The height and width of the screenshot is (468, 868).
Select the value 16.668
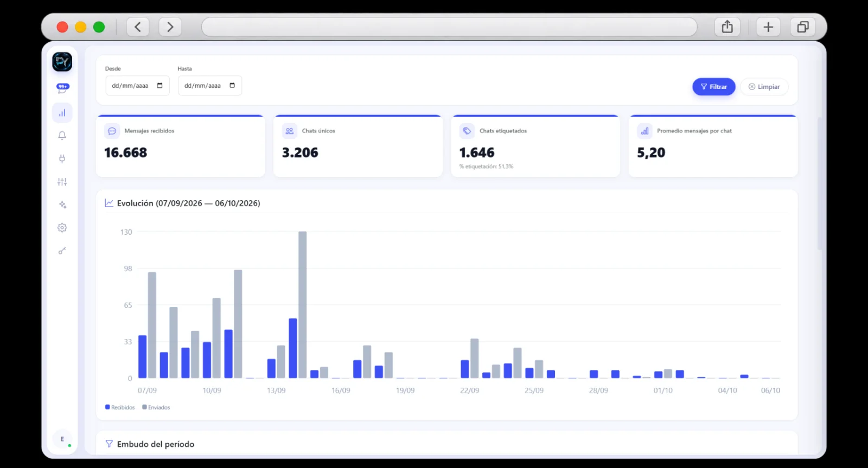coord(126,153)
